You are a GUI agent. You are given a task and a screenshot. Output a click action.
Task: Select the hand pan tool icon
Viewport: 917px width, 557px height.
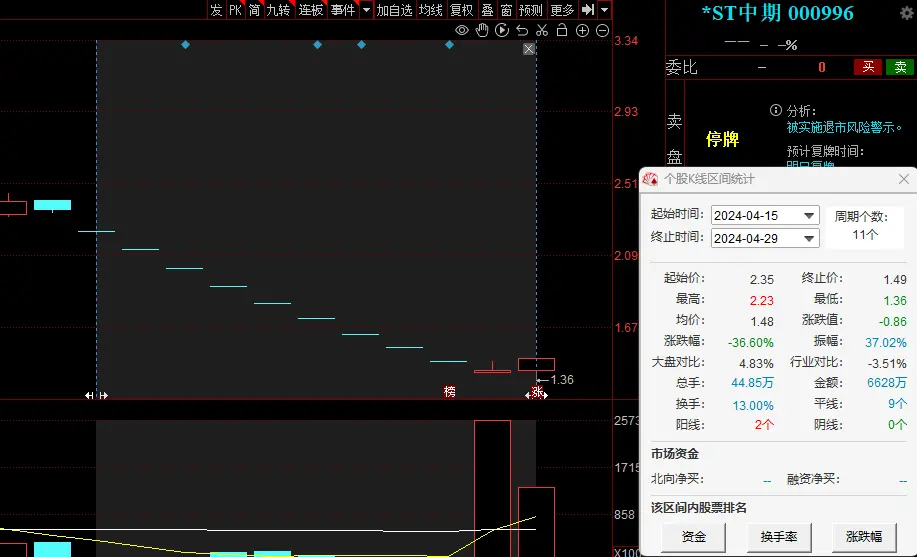point(481,31)
